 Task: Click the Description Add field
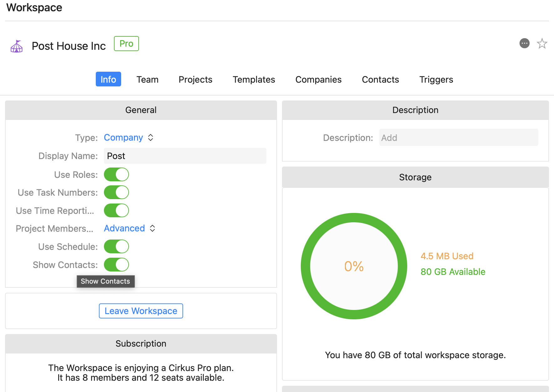pyautogui.click(x=459, y=137)
